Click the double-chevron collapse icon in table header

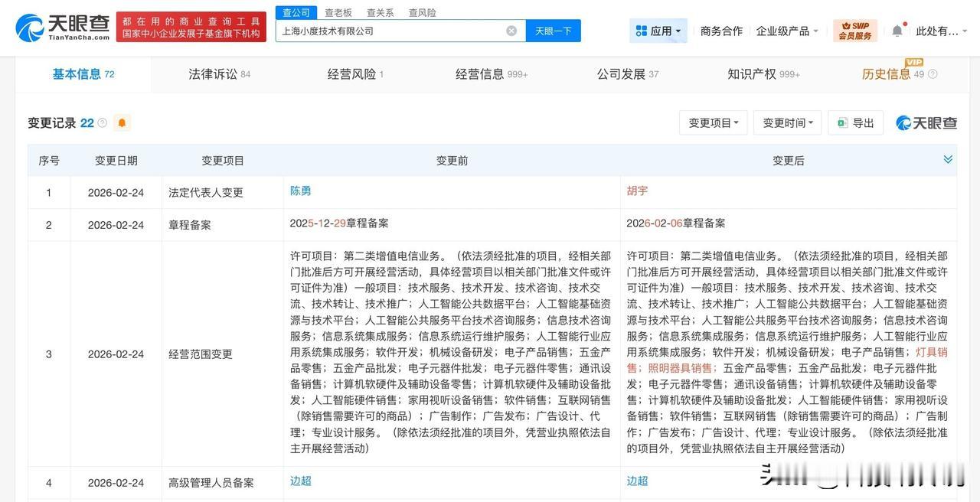(x=948, y=159)
